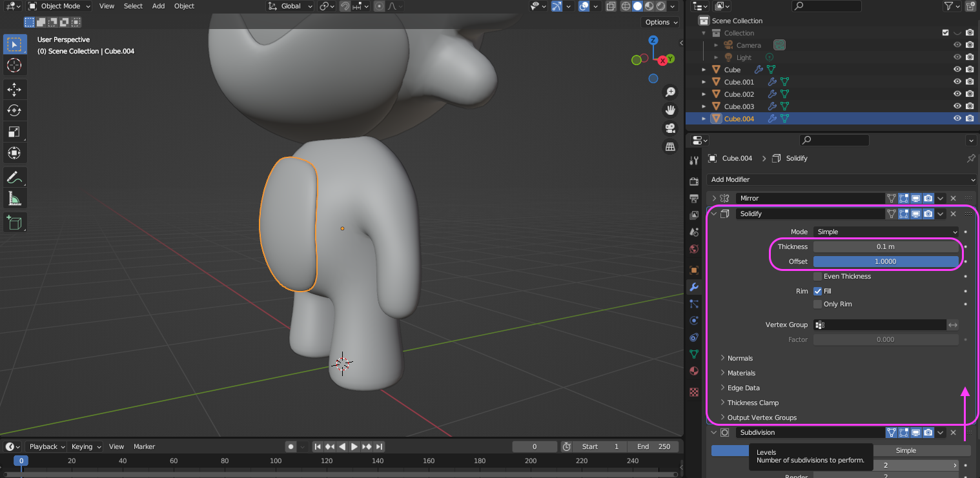Open the Render properties tab

click(694, 181)
